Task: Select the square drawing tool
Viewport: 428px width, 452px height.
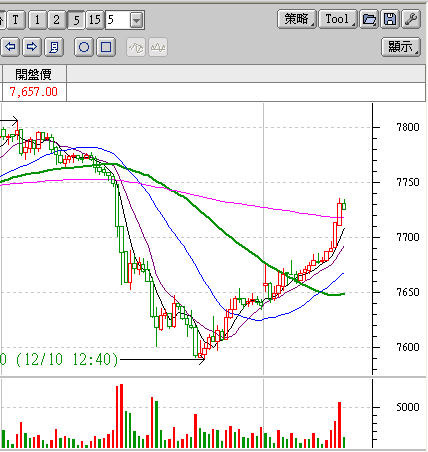Action: [106, 47]
